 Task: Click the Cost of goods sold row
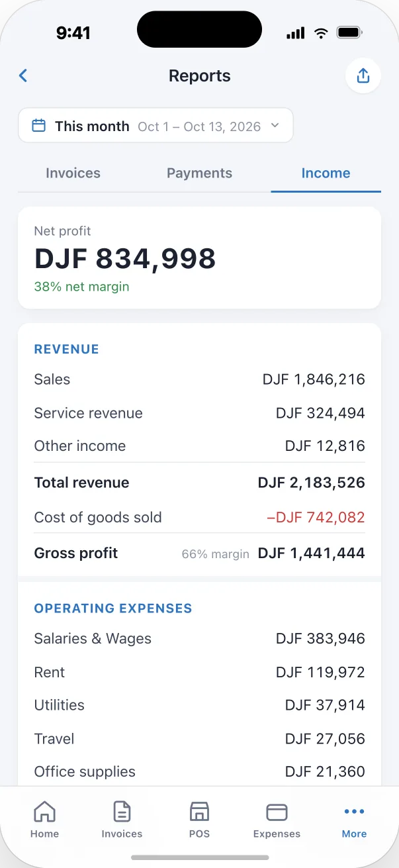199,518
